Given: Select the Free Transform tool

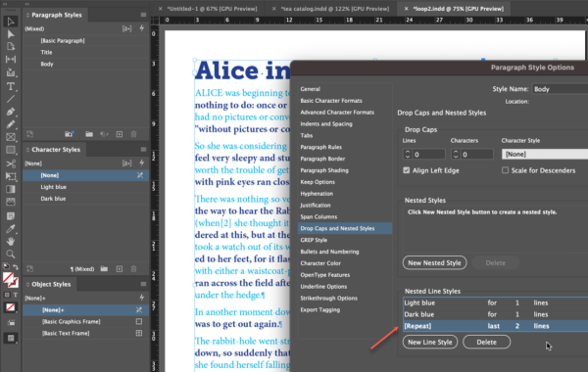Looking at the screenshot, I should (x=11, y=176).
